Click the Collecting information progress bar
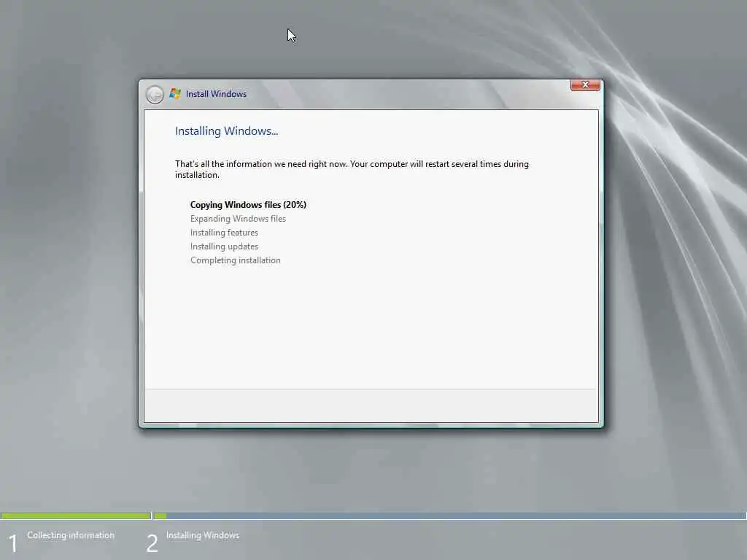Screen dimensions: 747x560 [76, 516]
